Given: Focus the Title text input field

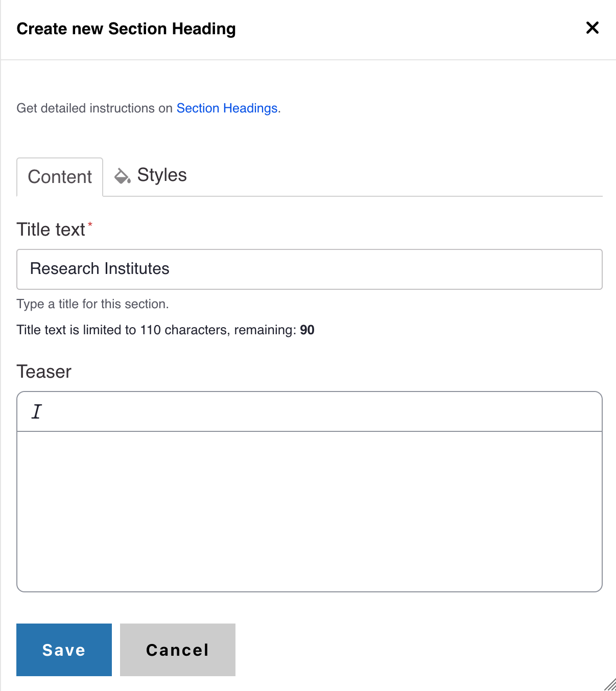Looking at the screenshot, I should click(x=309, y=269).
